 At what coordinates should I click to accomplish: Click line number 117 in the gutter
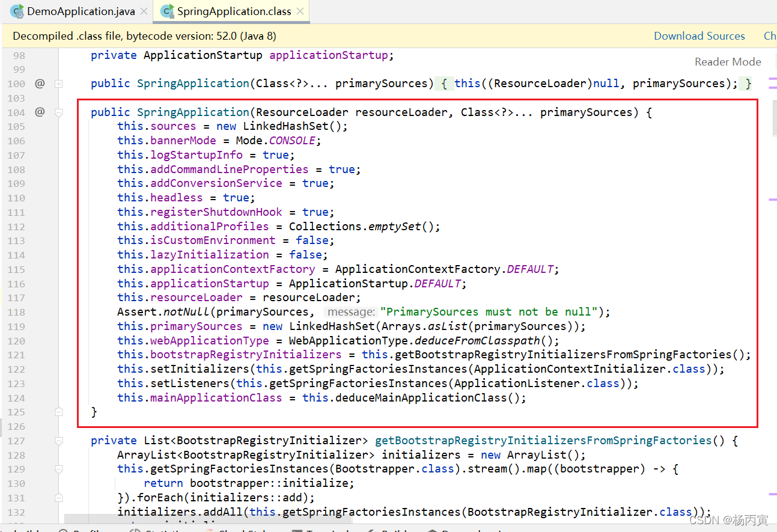(16, 298)
